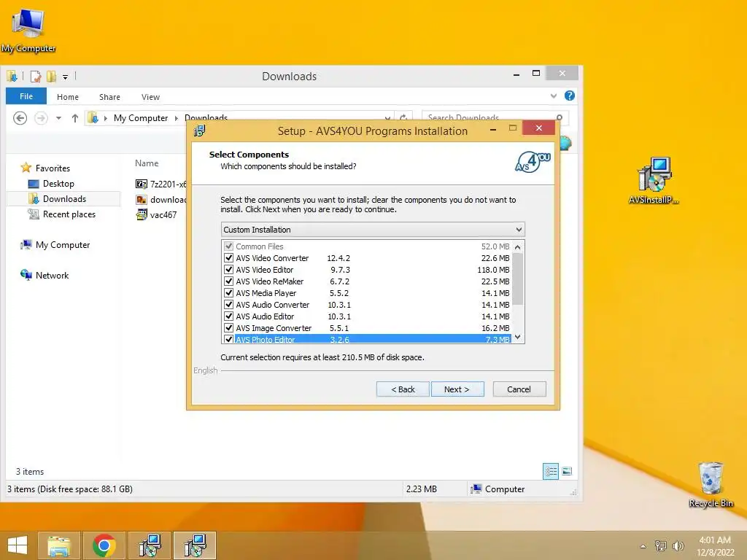Screen dimensions: 747x560
Task: Click the volume speaker tray icon
Action: pyautogui.click(x=678, y=545)
